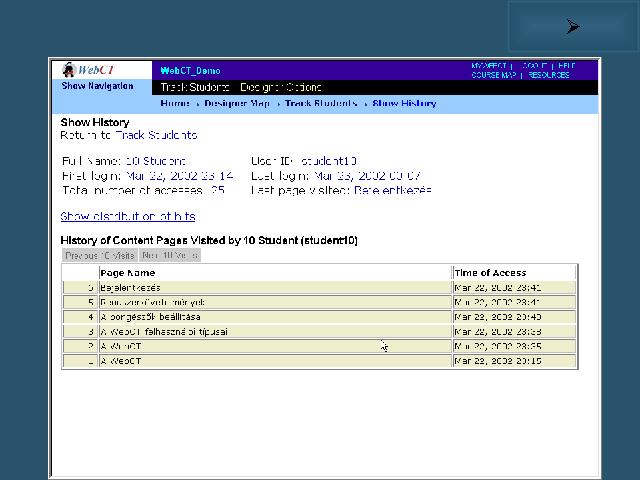Click the arrow icon in top-right corner
The height and width of the screenshot is (480, 640).
click(573, 27)
